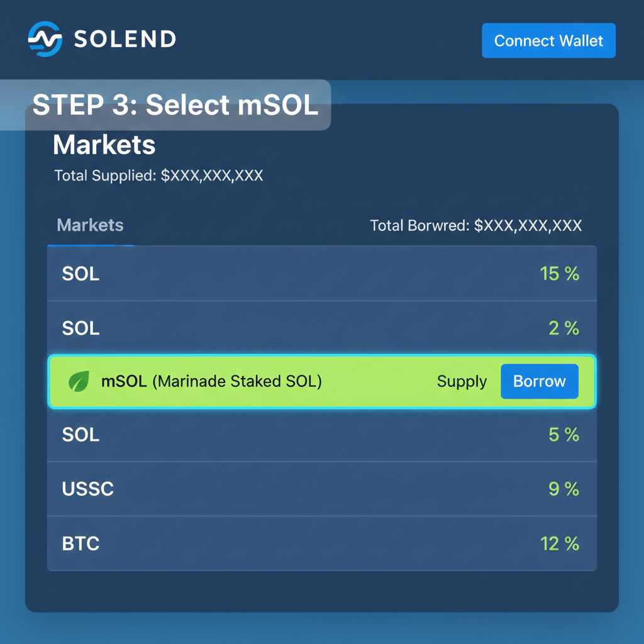This screenshot has height=644, width=644.
Task: Click the Connect Wallet button
Action: tap(548, 40)
